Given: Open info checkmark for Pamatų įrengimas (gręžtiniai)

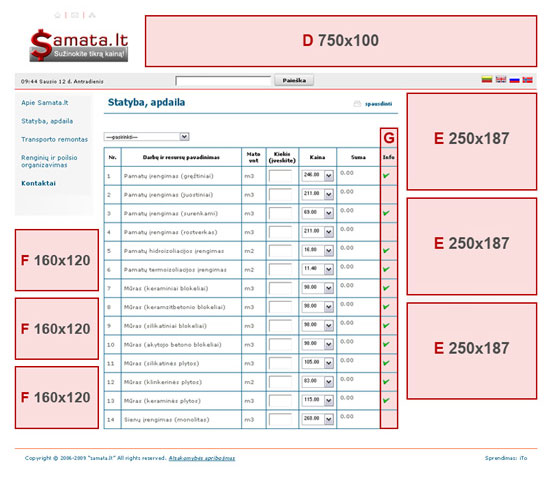Looking at the screenshot, I should [x=386, y=175].
